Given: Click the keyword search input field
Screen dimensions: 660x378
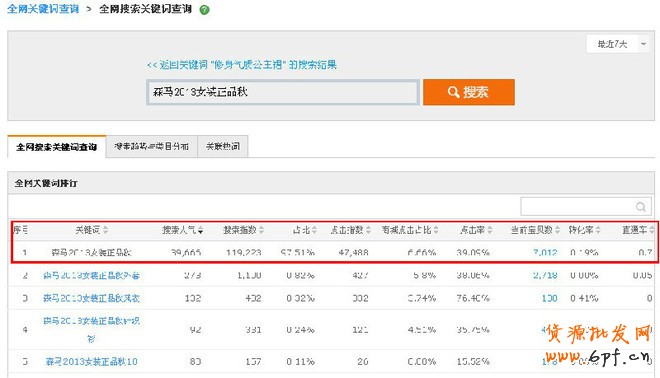Looking at the screenshot, I should 283,92.
